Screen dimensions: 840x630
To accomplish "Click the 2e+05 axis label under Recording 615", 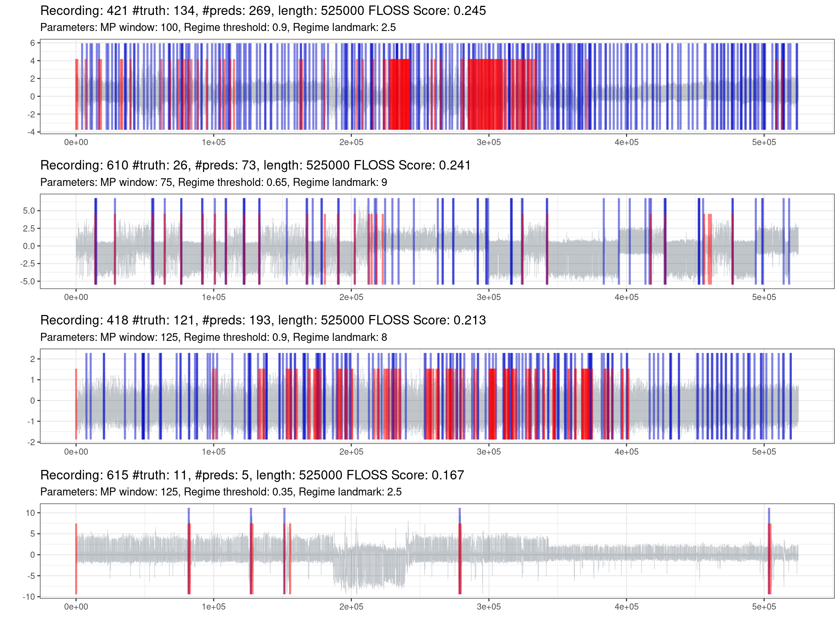I will [351, 607].
